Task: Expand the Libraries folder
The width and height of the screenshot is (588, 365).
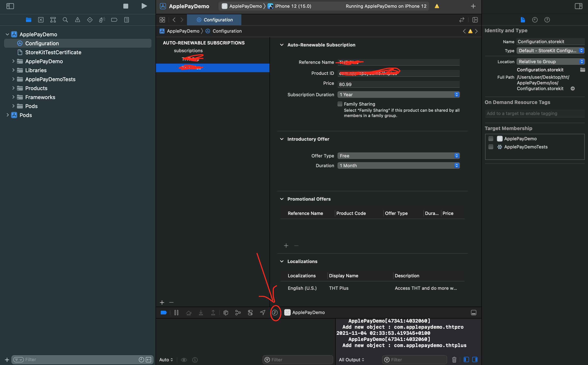Action: (13, 70)
